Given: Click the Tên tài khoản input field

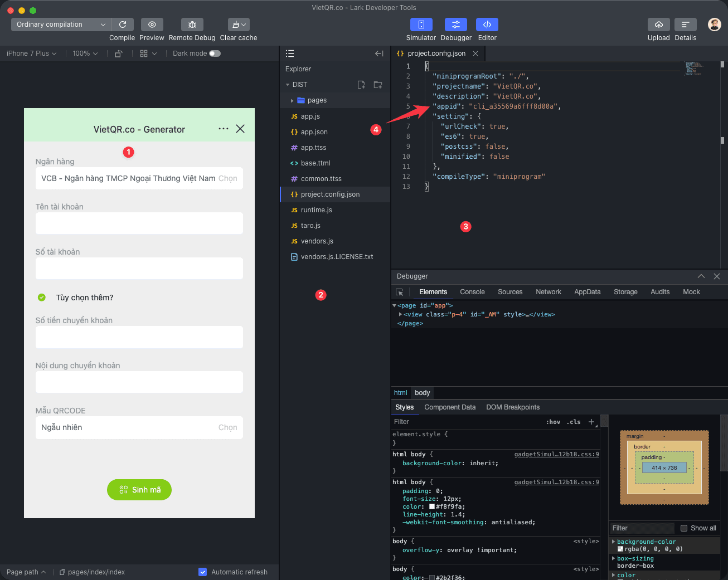Looking at the screenshot, I should (139, 223).
